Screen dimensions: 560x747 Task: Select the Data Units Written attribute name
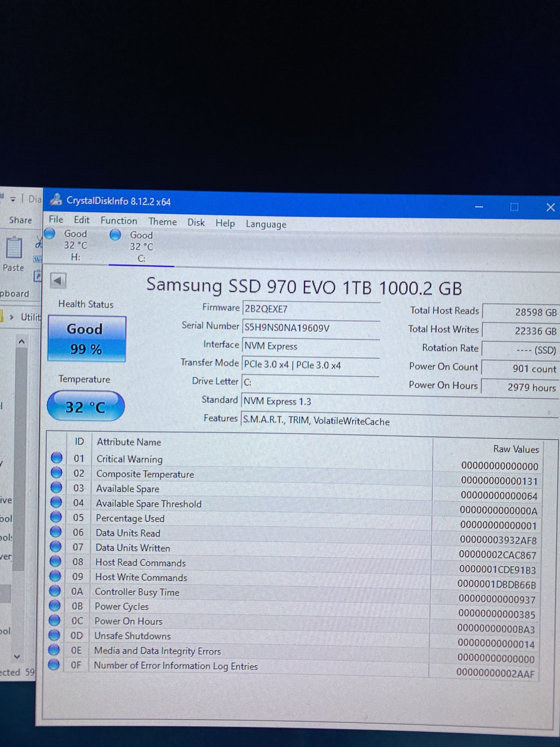133,548
